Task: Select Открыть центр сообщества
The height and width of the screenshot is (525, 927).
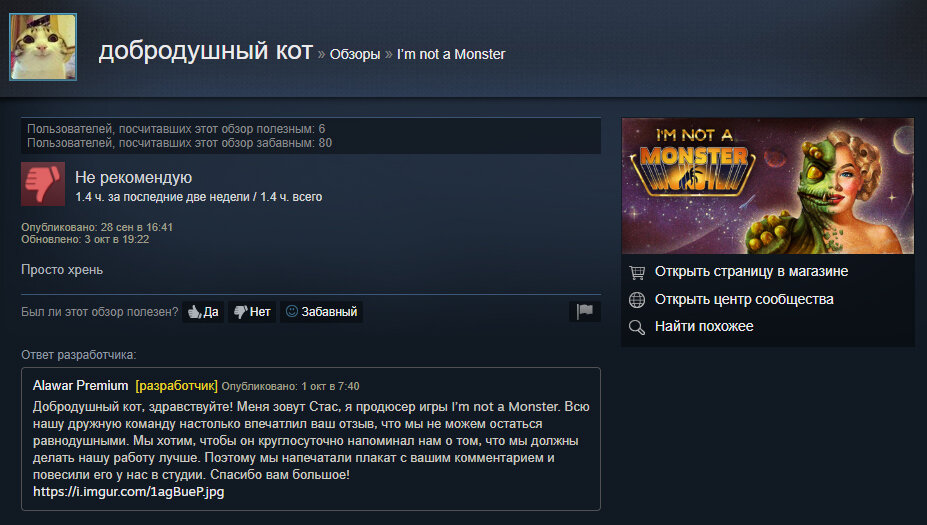Action: [744, 299]
